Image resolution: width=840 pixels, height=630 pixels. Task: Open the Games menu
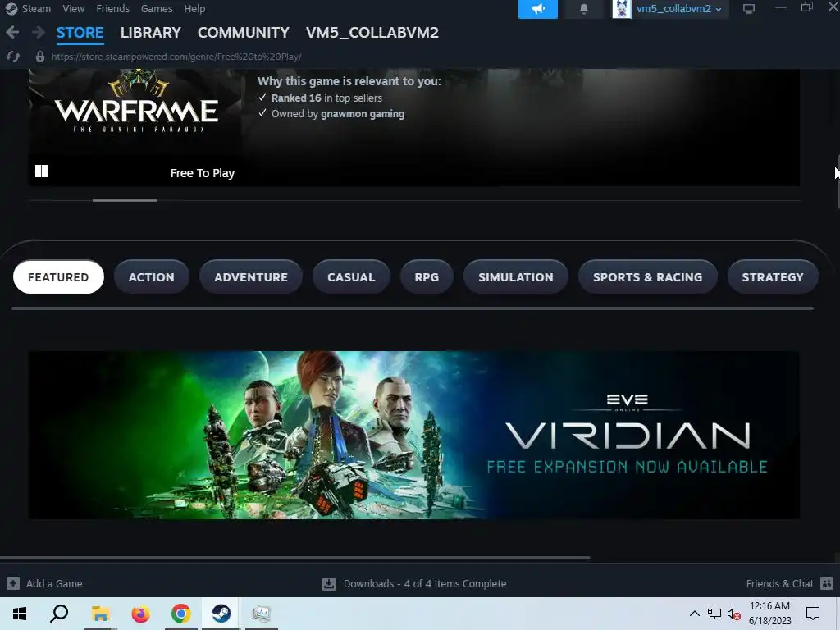[x=157, y=8]
